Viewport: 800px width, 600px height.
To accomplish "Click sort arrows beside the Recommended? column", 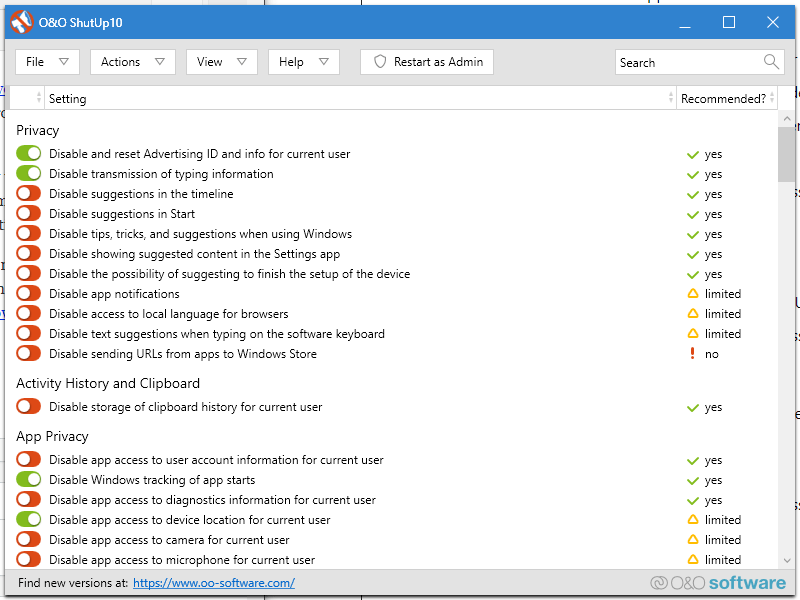I will pos(772,97).
